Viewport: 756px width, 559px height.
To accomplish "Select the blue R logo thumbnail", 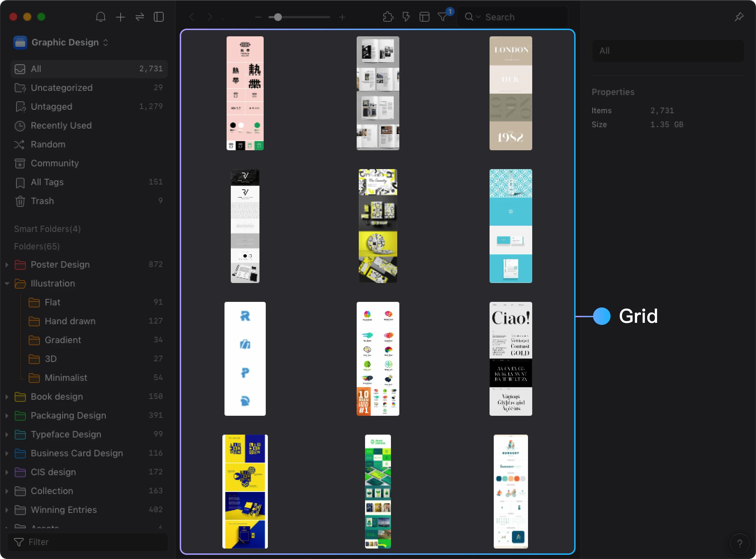I will pyautogui.click(x=245, y=359).
